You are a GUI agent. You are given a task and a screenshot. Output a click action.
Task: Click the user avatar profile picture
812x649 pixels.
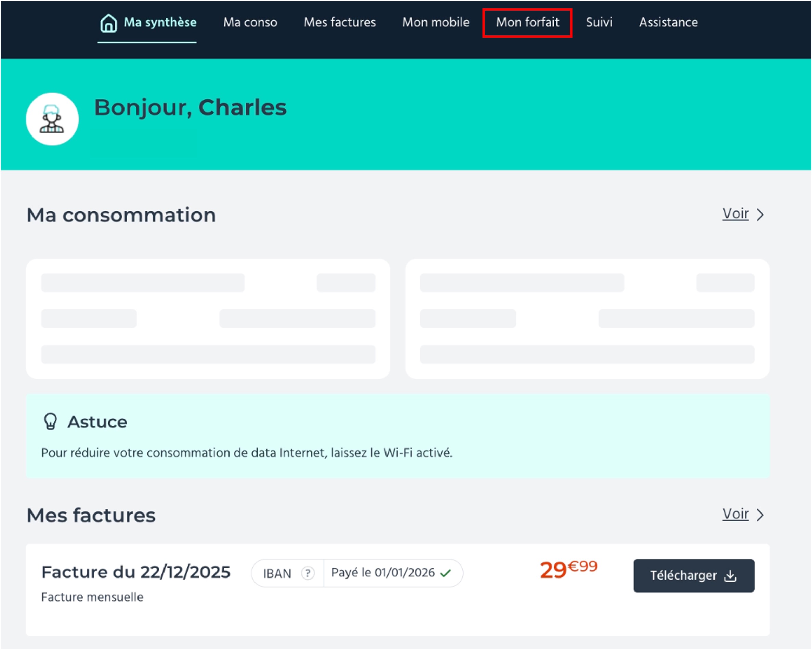52,119
